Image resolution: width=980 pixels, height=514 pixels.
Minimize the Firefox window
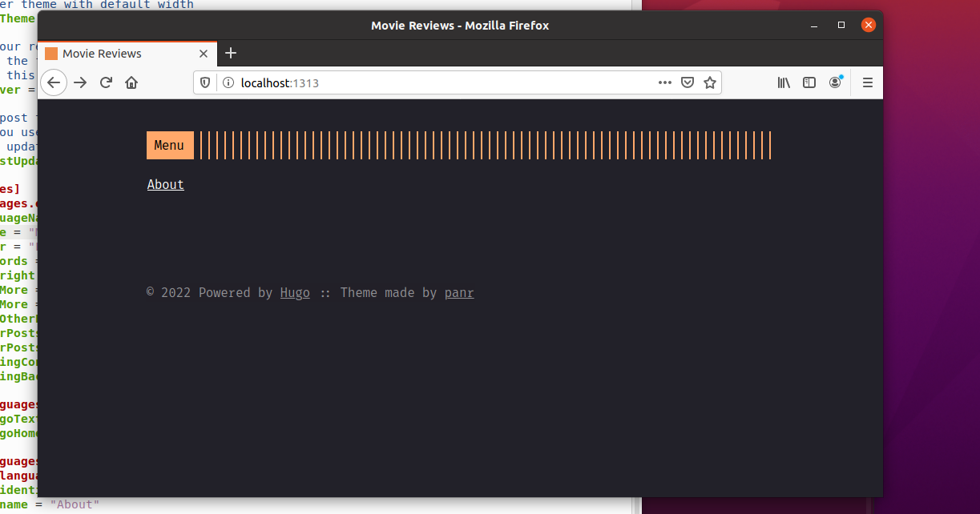[814, 26]
